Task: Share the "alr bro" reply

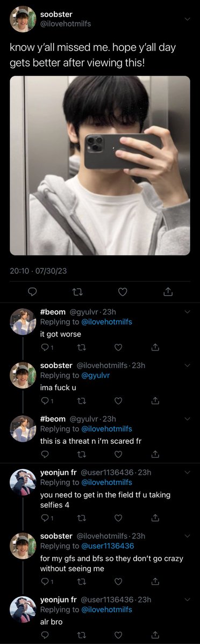Action: pos(155,634)
